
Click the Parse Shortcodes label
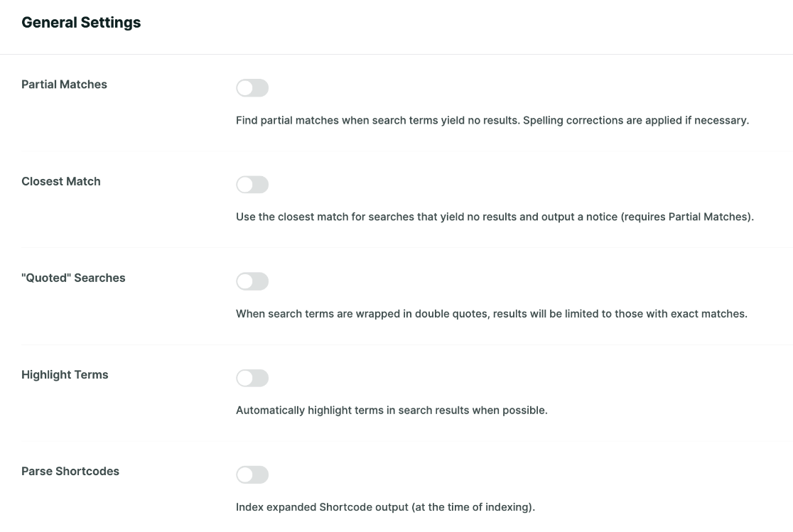(x=70, y=471)
